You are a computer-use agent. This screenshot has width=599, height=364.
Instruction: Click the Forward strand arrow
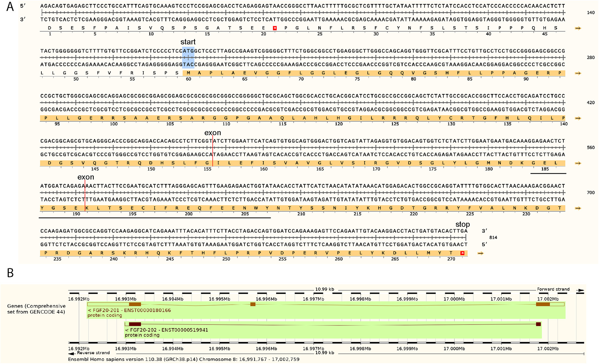pos(580,290)
